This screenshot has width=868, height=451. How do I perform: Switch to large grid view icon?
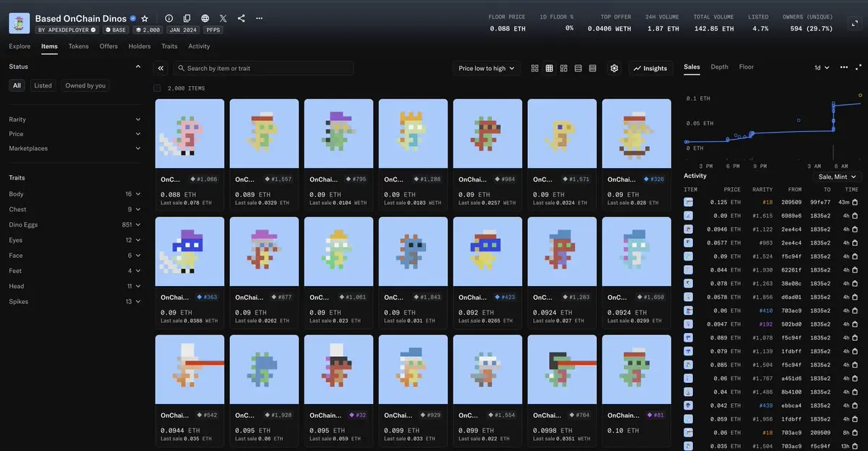535,68
